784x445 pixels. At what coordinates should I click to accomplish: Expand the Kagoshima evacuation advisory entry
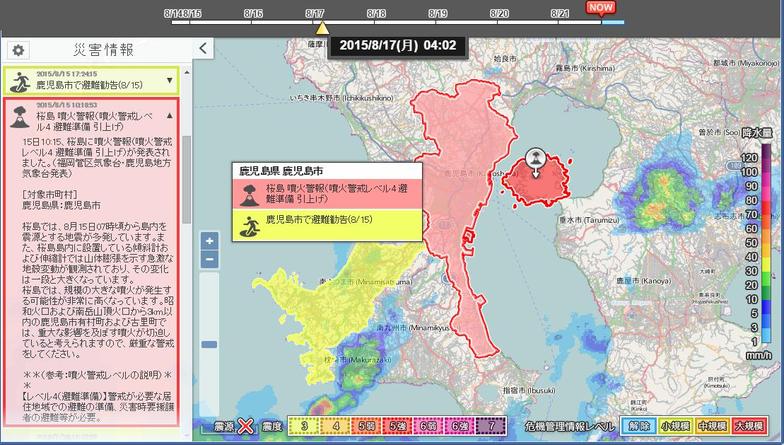point(169,80)
